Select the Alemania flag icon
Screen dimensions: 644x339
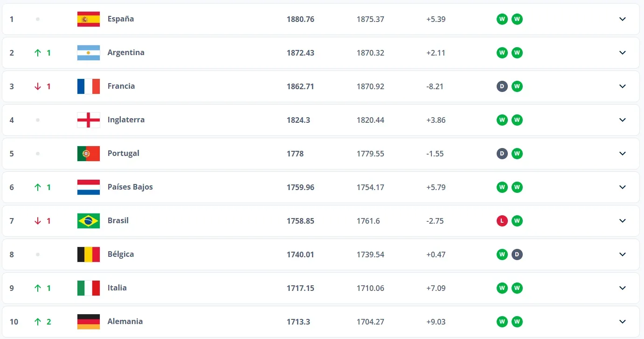point(88,322)
